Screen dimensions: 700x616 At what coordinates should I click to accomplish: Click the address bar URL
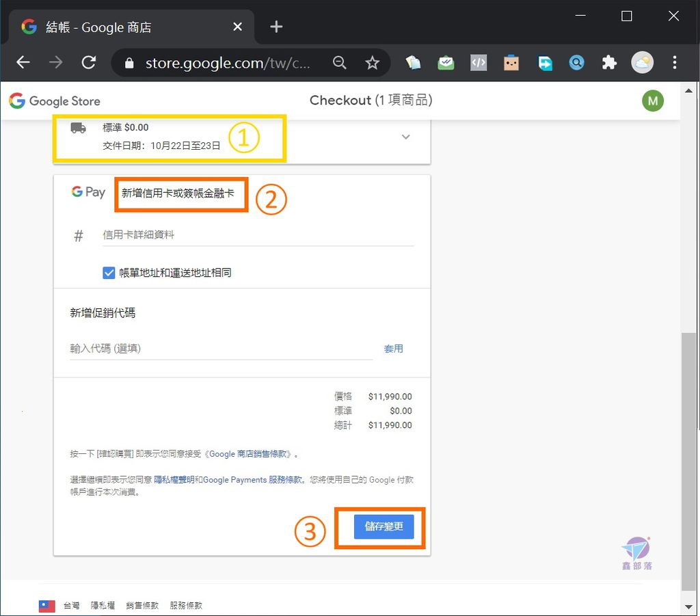pos(228,63)
